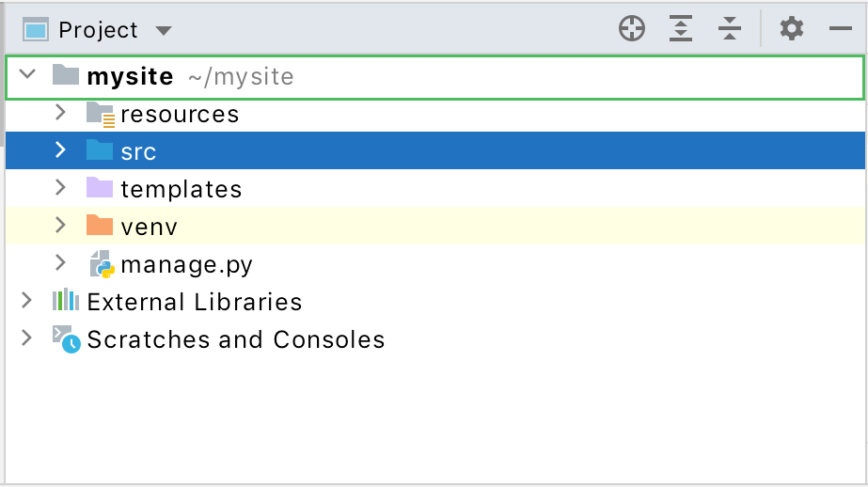868x487 pixels.
Task: Click the orange venv folder icon
Action: click(x=99, y=226)
